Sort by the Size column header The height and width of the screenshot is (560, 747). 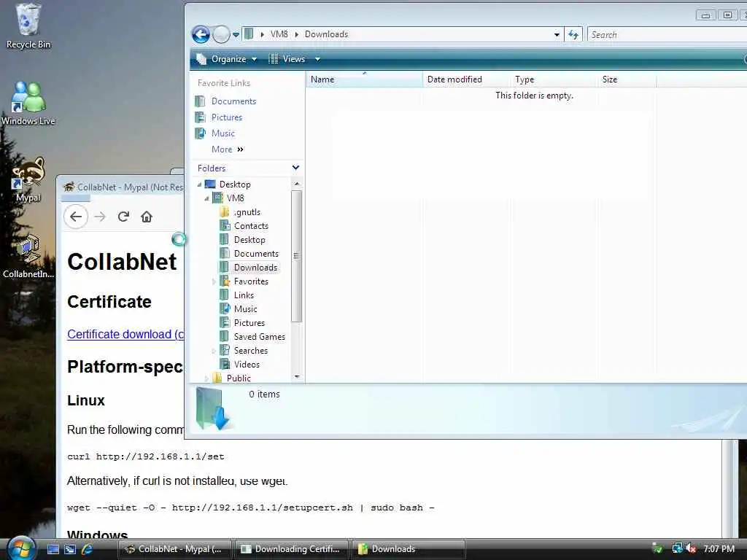[x=627, y=79]
